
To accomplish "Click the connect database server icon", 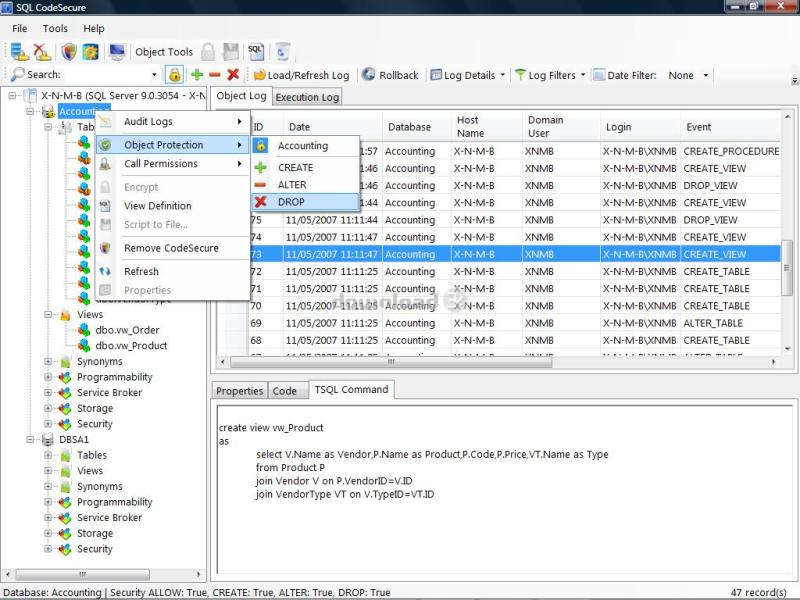I will (x=19, y=52).
